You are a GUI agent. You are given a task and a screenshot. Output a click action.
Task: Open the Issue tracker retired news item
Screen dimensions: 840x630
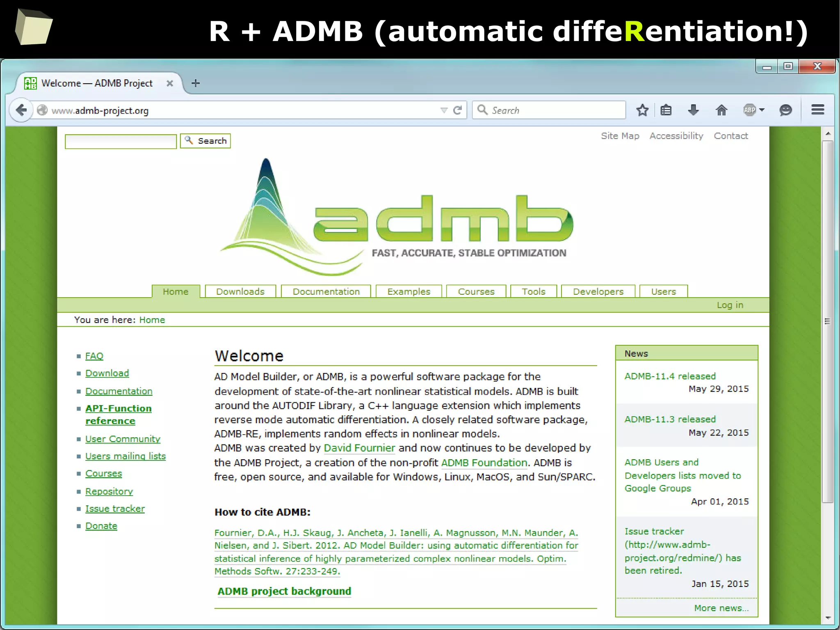coord(682,551)
